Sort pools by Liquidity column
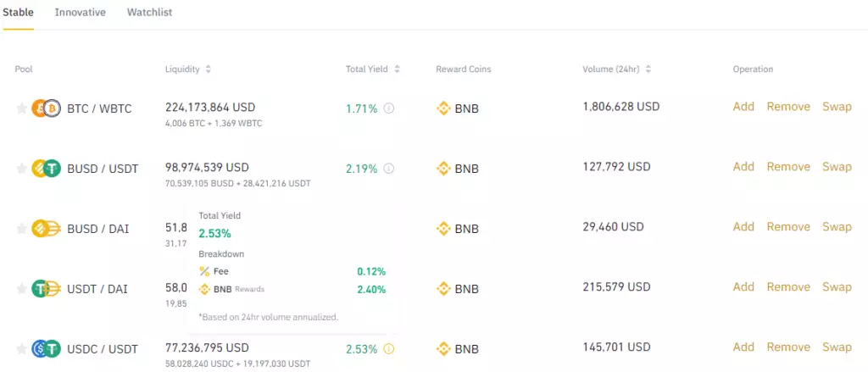The width and height of the screenshot is (868, 372). [x=209, y=69]
